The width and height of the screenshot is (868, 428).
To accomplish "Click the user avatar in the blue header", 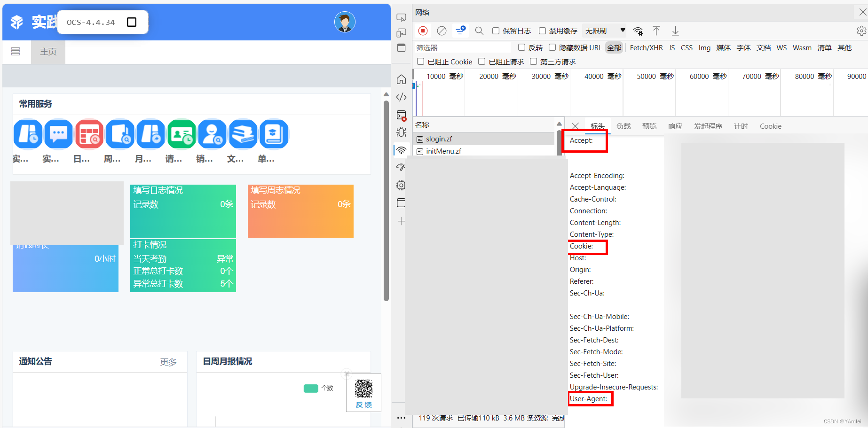I will click(345, 22).
